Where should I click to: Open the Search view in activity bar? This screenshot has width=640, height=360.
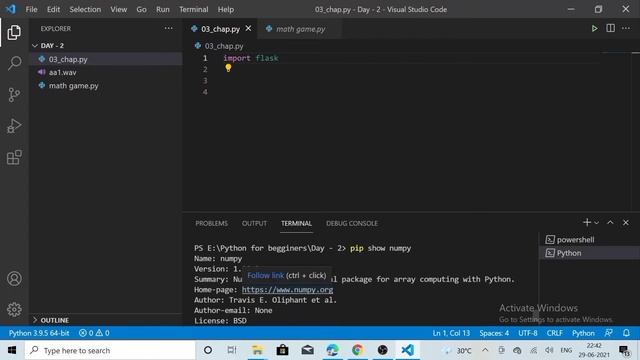tap(14, 63)
